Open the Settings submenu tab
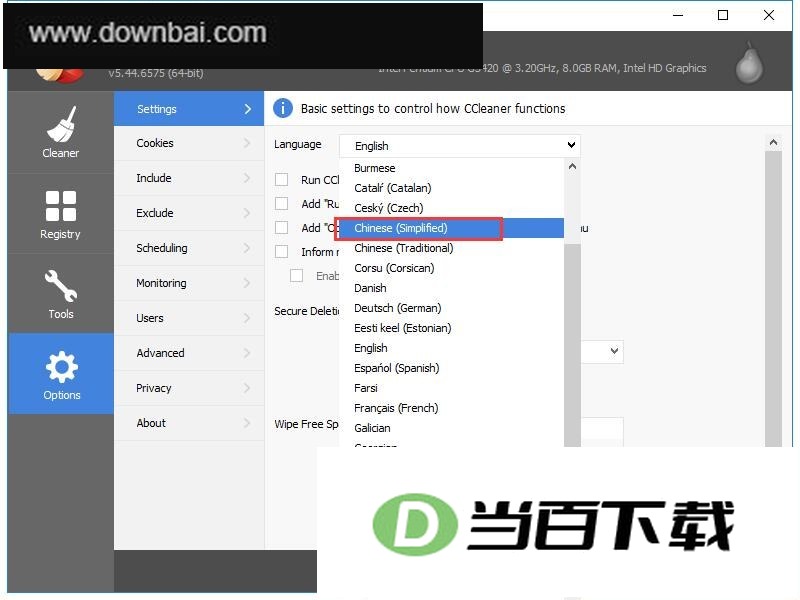Viewport: 800px width, 600px height. coord(189,109)
